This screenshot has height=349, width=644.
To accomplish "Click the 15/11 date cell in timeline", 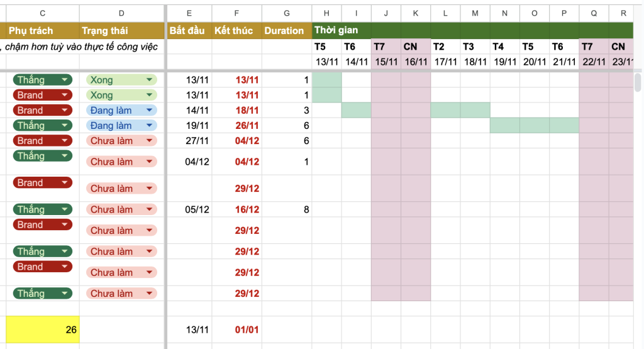I will [x=386, y=62].
